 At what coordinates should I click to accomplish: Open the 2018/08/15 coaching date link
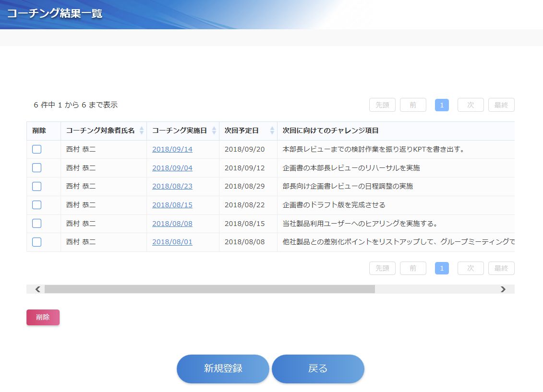click(x=172, y=205)
